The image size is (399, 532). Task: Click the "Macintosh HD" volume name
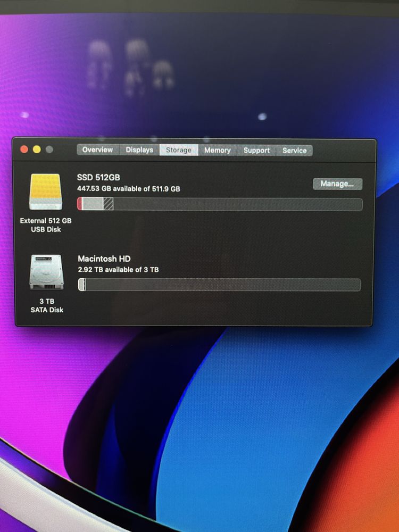[104, 259]
